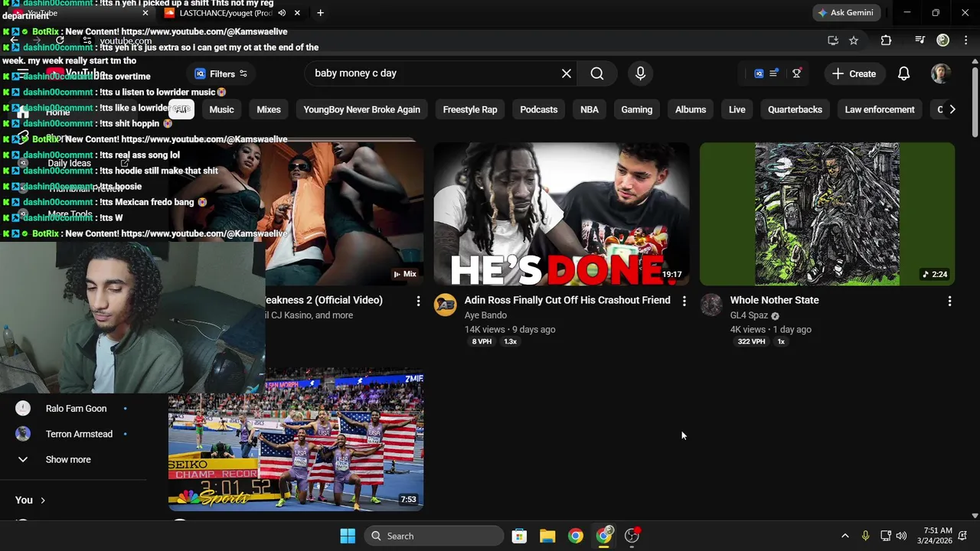Switch to the LASTCHANCE/youget SoundCloud tab
980x551 pixels.
click(226, 13)
